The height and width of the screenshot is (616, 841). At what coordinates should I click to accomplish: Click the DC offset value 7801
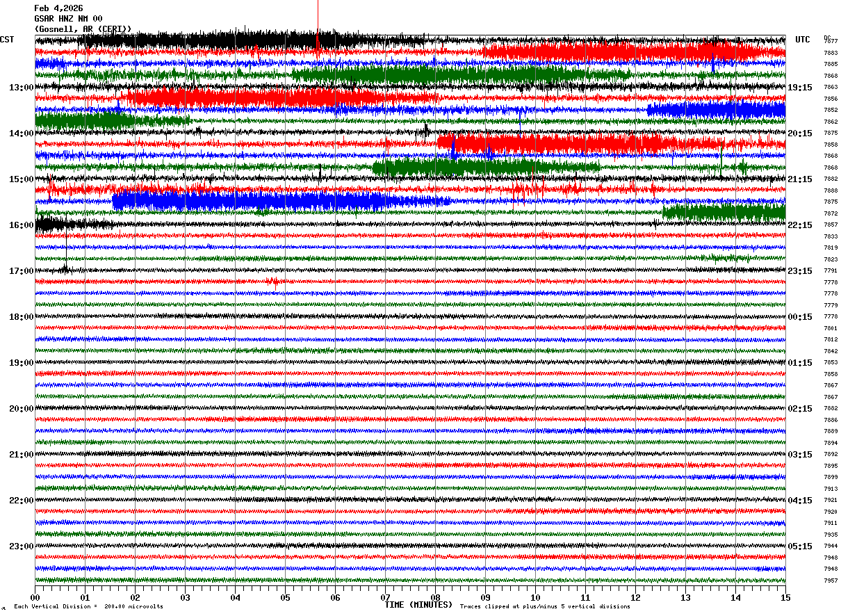(x=831, y=328)
